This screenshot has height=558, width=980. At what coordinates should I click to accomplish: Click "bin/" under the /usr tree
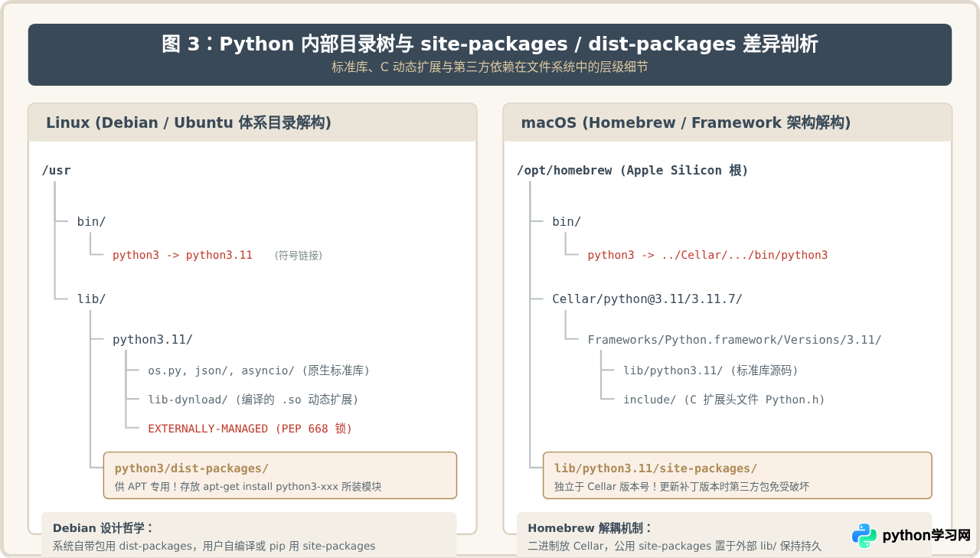coord(91,222)
